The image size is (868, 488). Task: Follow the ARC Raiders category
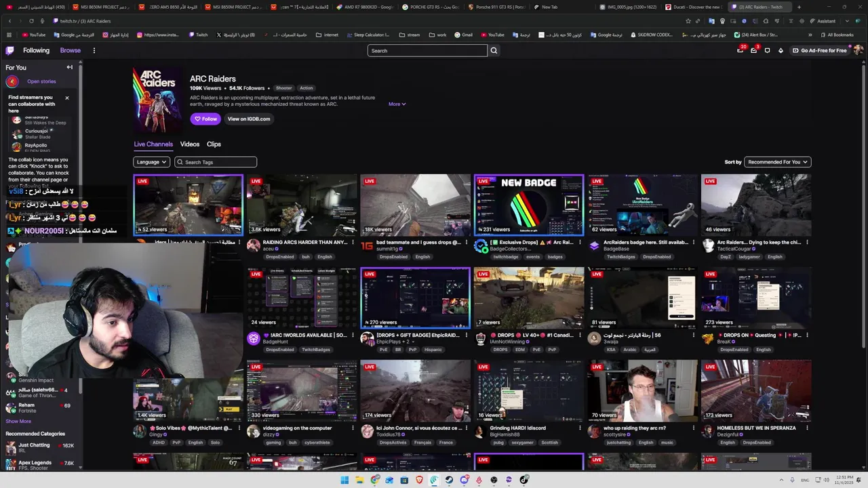pyautogui.click(x=205, y=119)
